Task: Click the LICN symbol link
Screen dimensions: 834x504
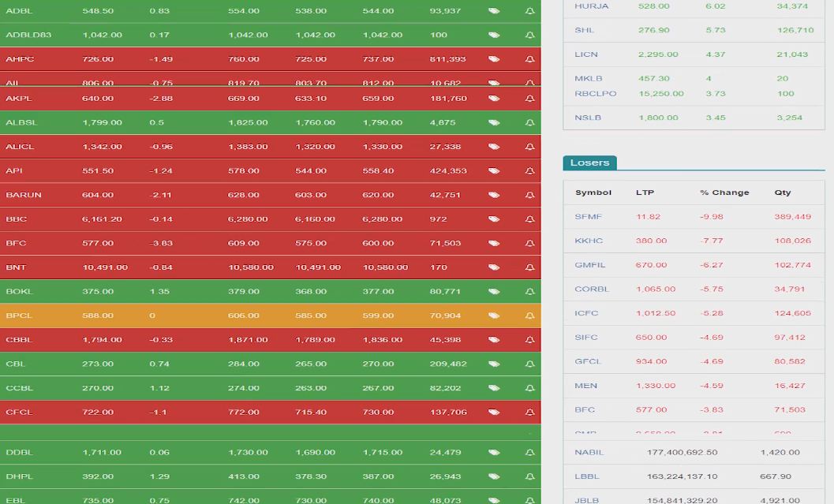Action: tap(586, 54)
